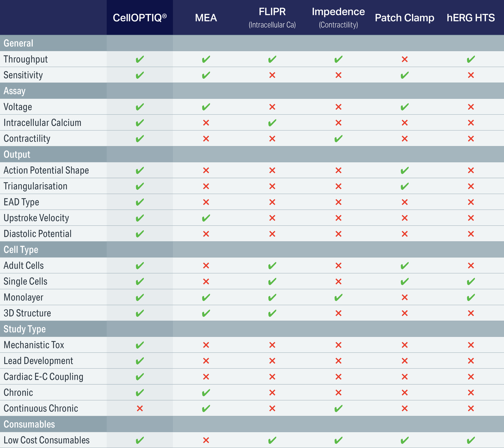Viewport: 504px width, 448px height.
Task: Click the Single Cells row label
Action: pos(25,282)
